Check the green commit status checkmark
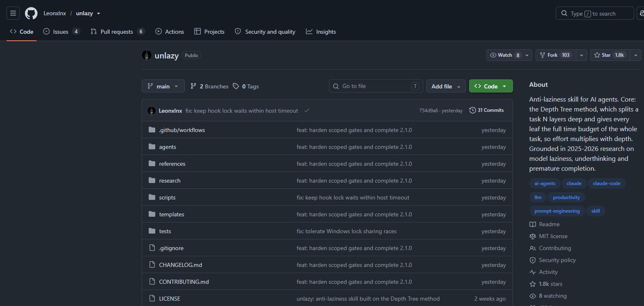Screen dimensions: 644x306 point(307,110)
